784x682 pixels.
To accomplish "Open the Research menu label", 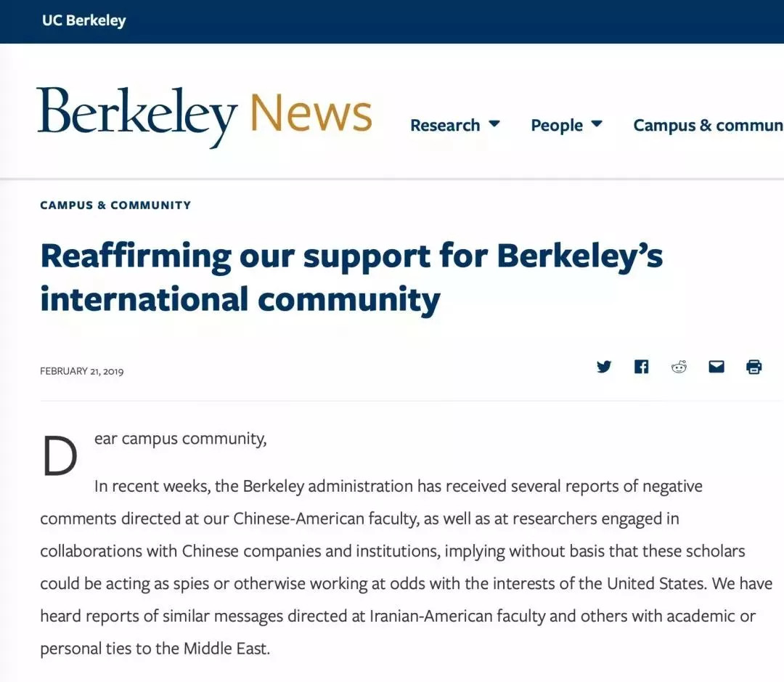I will 444,126.
